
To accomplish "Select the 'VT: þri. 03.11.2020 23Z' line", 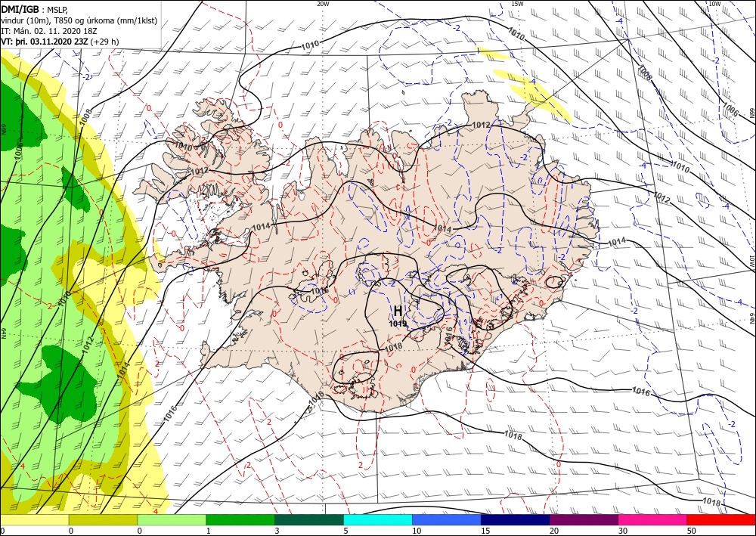I will click(x=45, y=42).
